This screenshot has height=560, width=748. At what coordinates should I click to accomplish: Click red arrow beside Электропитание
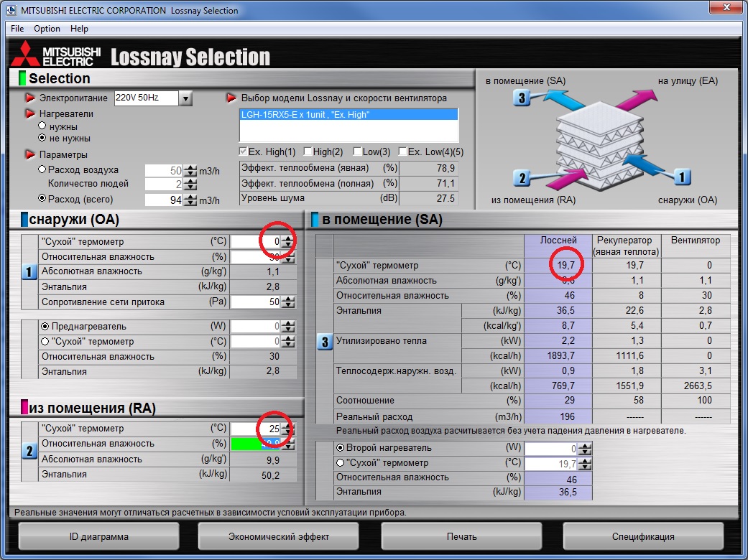(x=30, y=98)
